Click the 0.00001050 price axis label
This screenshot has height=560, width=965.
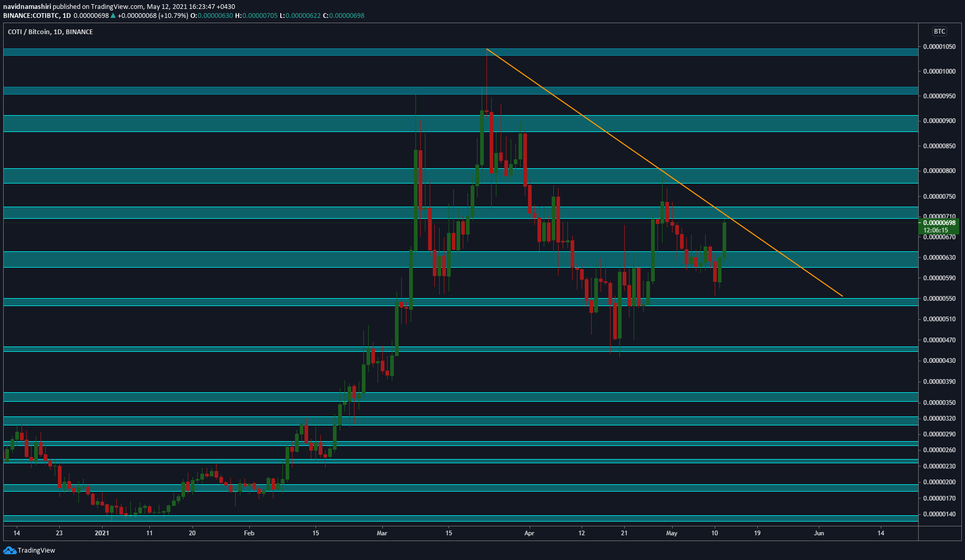coord(939,47)
